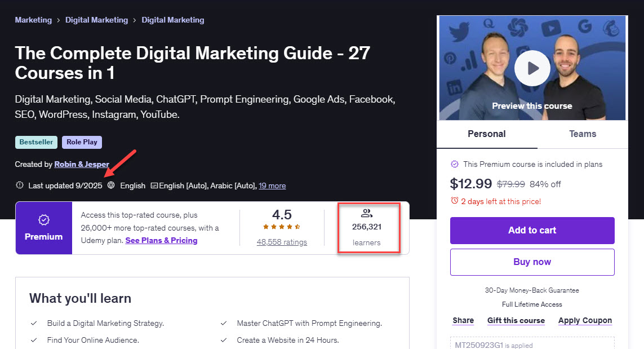Viewport: 644px width, 349px height.
Task: Click checkmark next to Create a Website in 24 Hours
Action: [x=224, y=340]
